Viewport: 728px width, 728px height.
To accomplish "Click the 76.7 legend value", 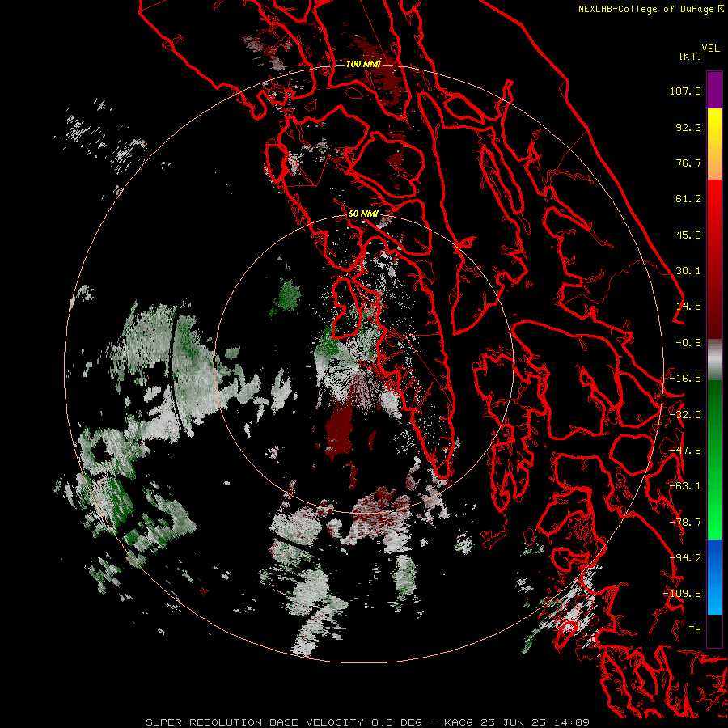I will point(688,163).
